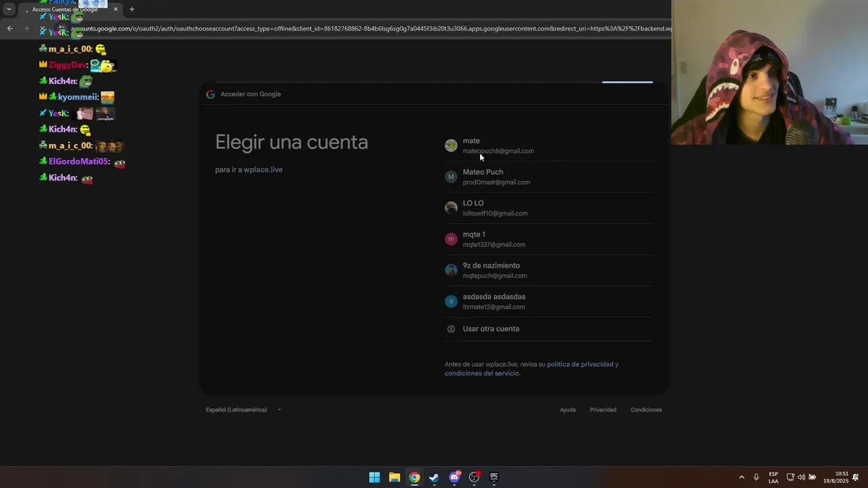Click the streamer webcam feed
Screen dimensions: 868x488
[x=770, y=72]
